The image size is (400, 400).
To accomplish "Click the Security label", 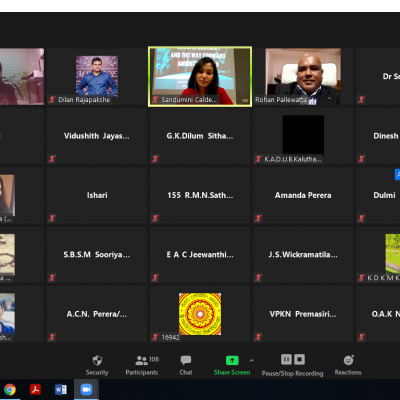I will 97,372.
